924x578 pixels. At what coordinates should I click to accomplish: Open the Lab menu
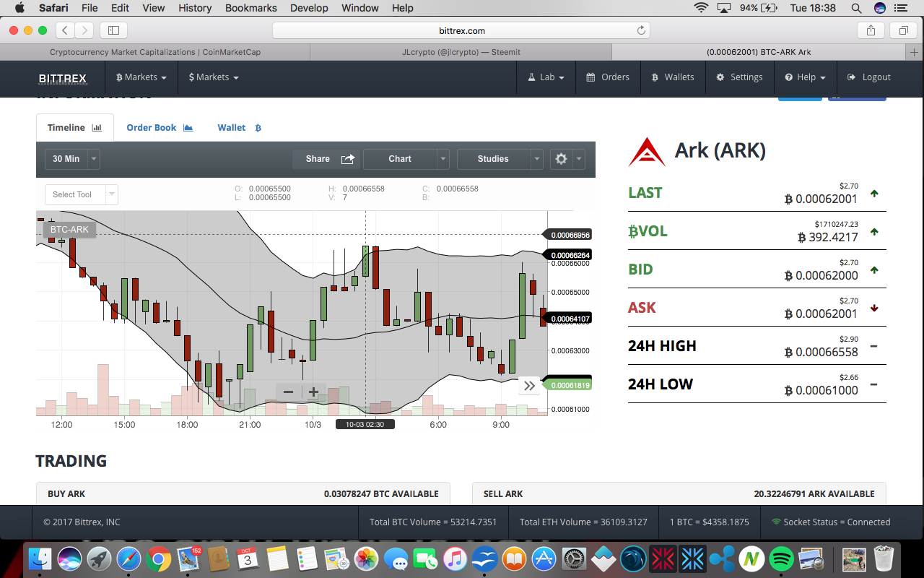[x=546, y=77]
